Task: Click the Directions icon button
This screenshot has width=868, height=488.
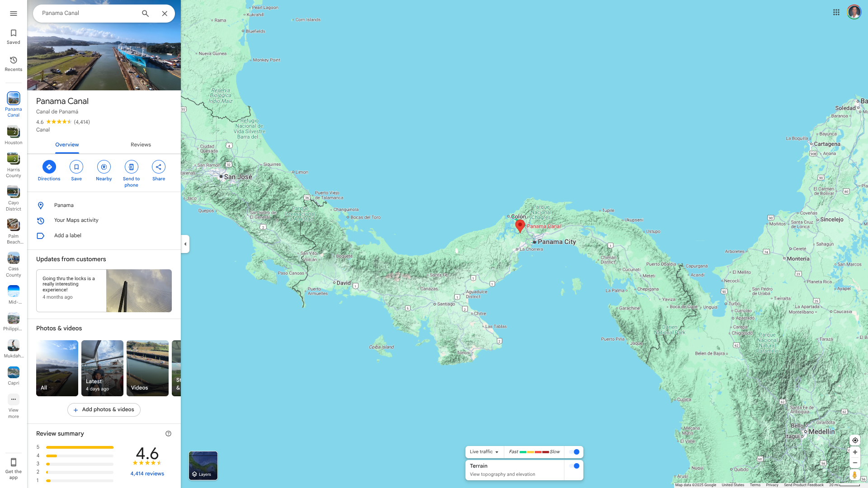Action: [x=49, y=167]
